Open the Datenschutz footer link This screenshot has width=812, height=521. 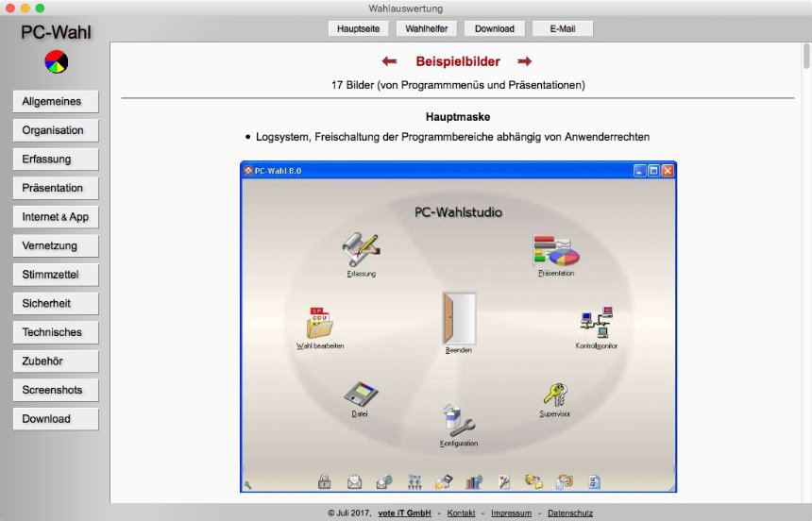[x=570, y=513]
